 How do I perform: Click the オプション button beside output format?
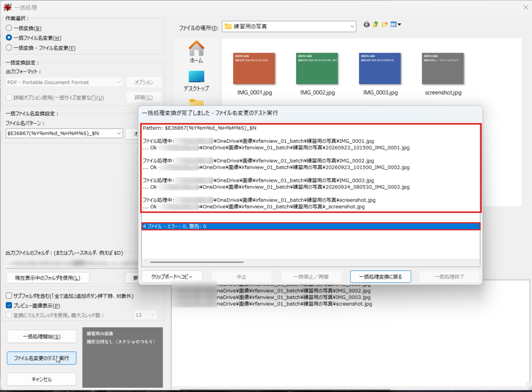point(144,82)
